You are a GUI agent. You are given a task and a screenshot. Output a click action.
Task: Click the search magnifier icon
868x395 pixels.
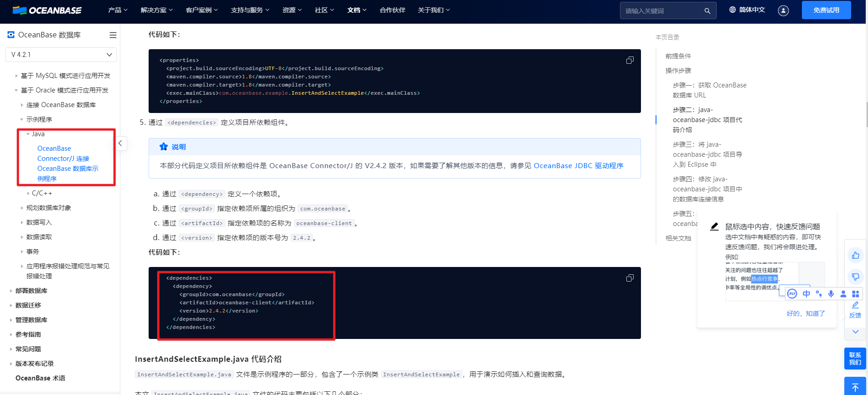click(707, 11)
